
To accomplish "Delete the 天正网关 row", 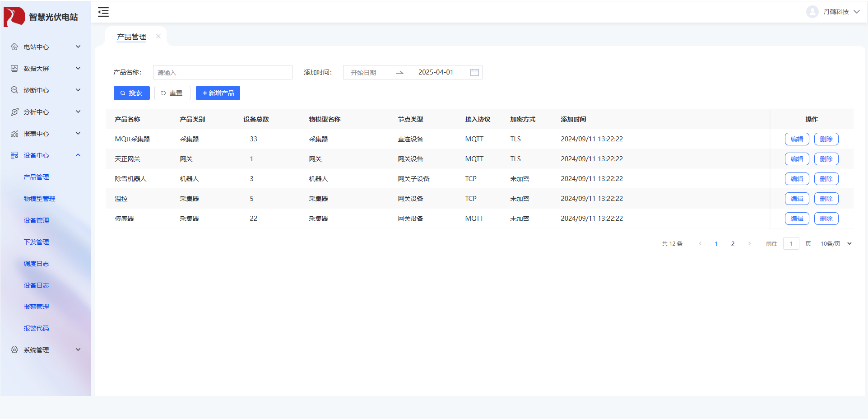I will pos(826,159).
